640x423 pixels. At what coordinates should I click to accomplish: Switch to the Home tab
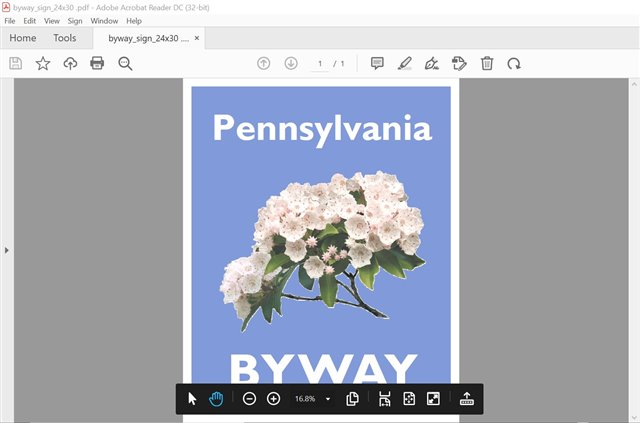tap(23, 38)
